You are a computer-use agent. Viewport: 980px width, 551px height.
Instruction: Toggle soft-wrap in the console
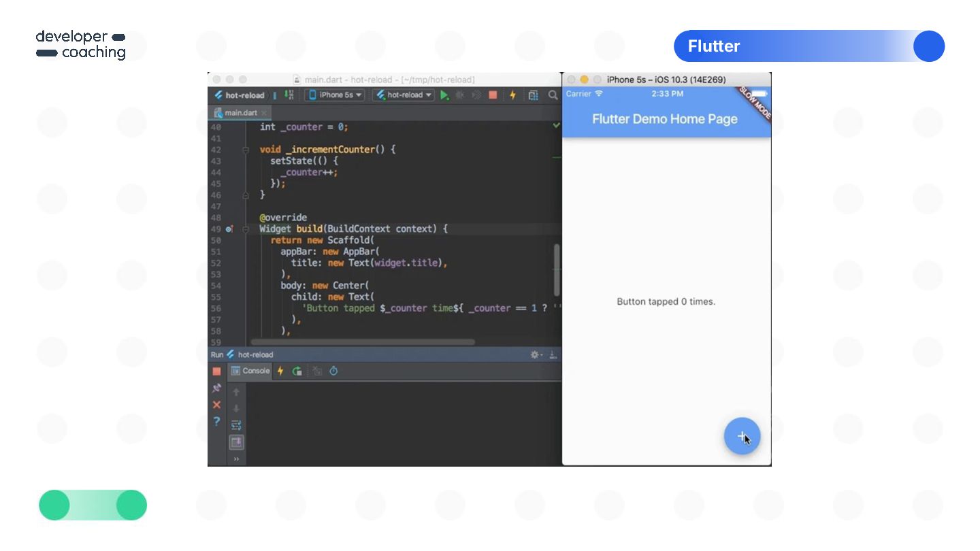click(236, 426)
